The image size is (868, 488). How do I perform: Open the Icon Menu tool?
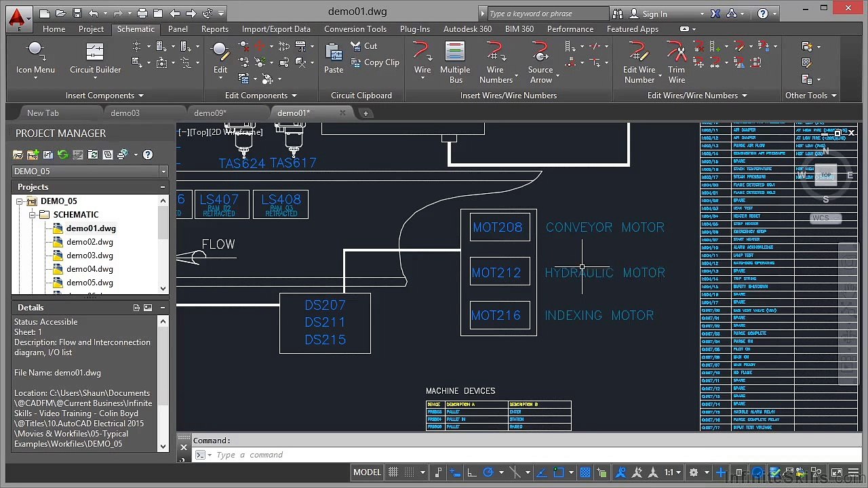coord(35,58)
